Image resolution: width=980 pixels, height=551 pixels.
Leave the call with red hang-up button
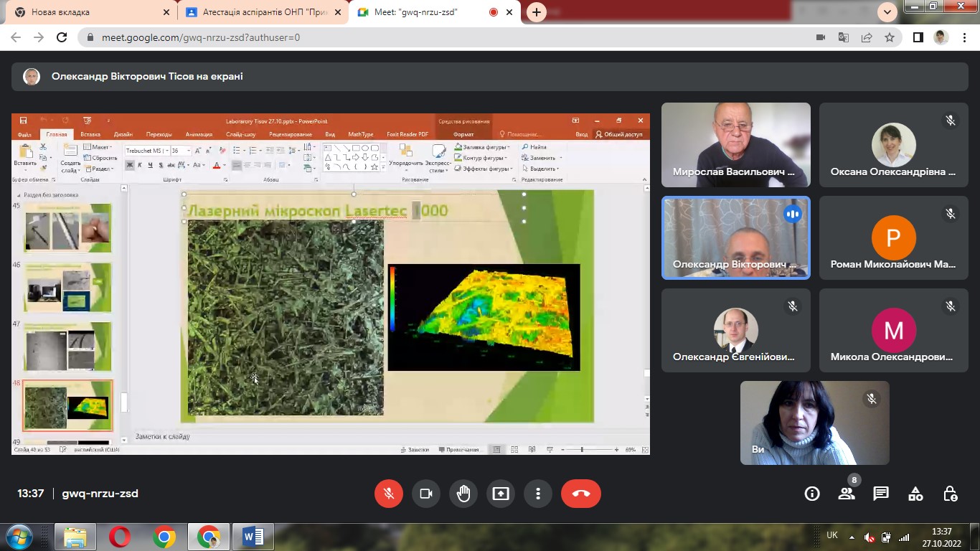coord(580,494)
